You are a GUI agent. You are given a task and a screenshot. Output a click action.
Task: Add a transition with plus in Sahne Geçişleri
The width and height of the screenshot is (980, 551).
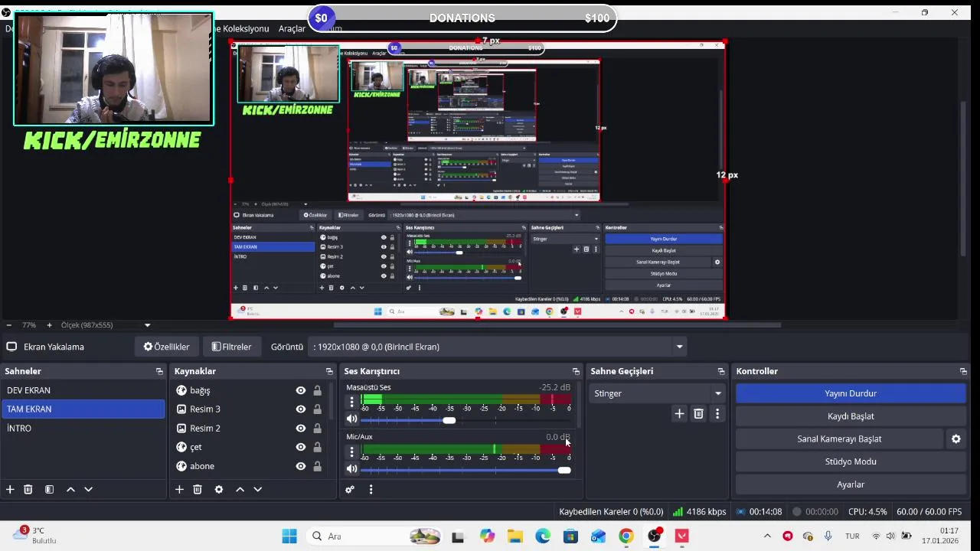point(679,414)
